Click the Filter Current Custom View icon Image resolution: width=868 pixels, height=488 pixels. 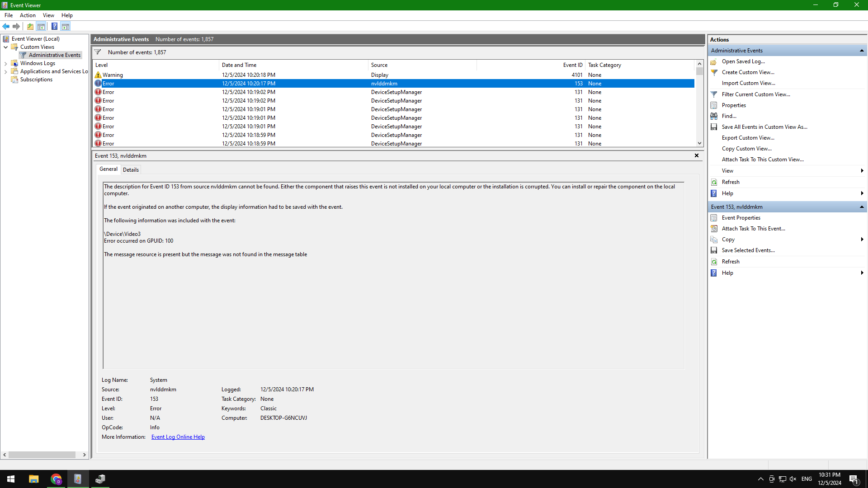[714, 94]
